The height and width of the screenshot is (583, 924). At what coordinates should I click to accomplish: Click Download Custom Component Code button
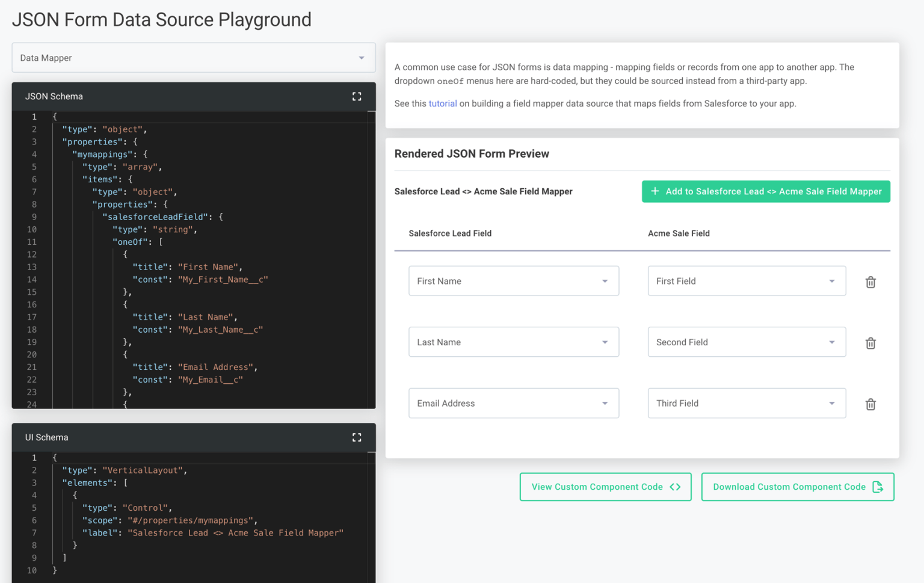pyautogui.click(x=798, y=487)
